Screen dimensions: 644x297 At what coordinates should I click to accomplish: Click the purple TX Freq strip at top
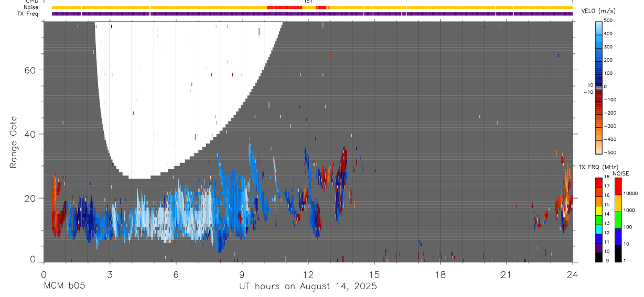[x=313, y=14]
